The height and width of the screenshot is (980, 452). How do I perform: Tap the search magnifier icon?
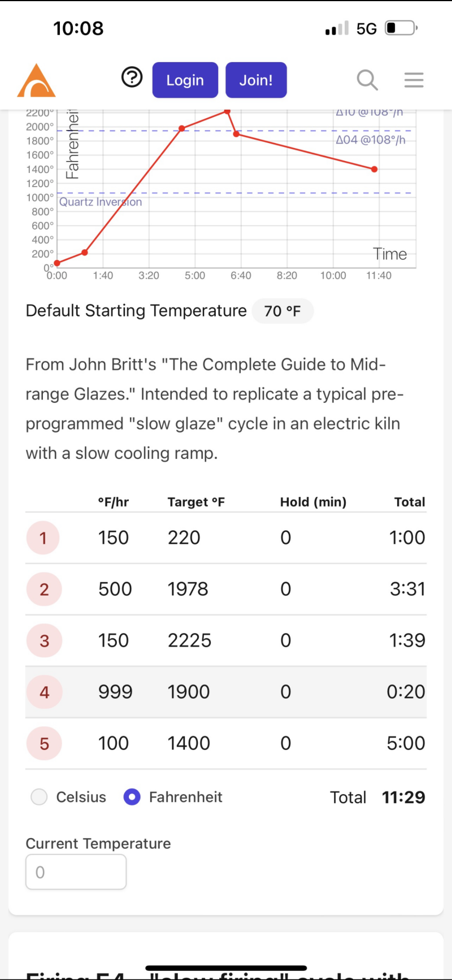pyautogui.click(x=367, y=80)
